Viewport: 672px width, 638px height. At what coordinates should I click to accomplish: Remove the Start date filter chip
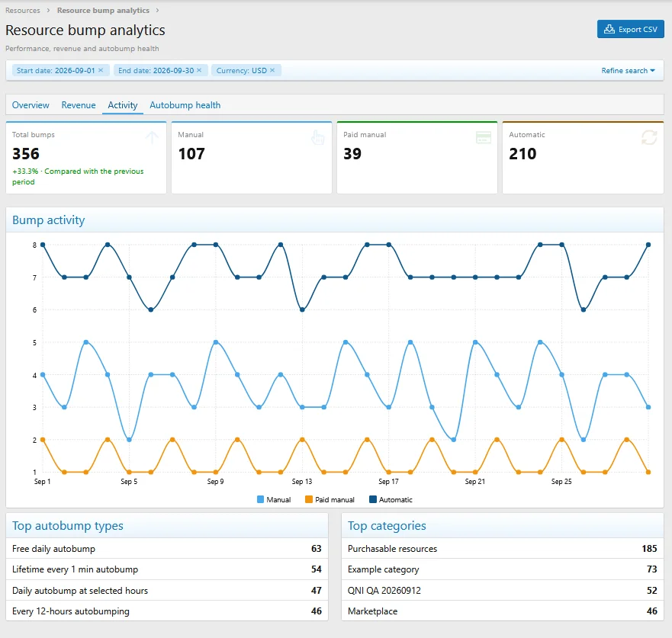[x=101, y=70]
